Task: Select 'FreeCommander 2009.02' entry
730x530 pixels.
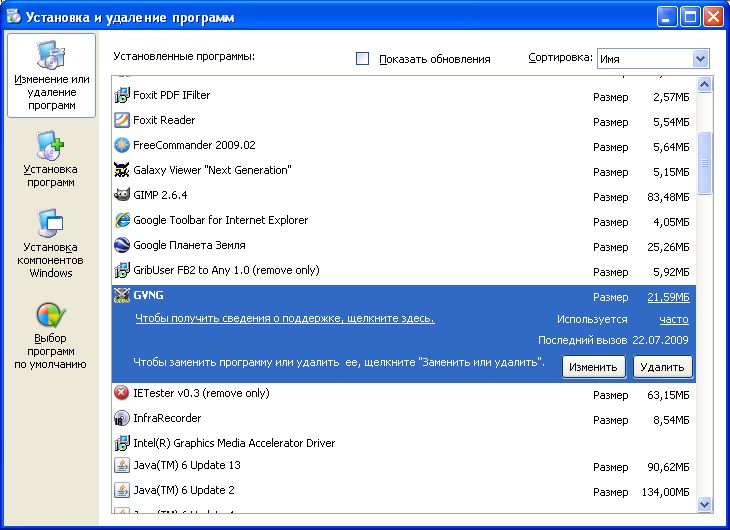Action: (x=194, y=145)
